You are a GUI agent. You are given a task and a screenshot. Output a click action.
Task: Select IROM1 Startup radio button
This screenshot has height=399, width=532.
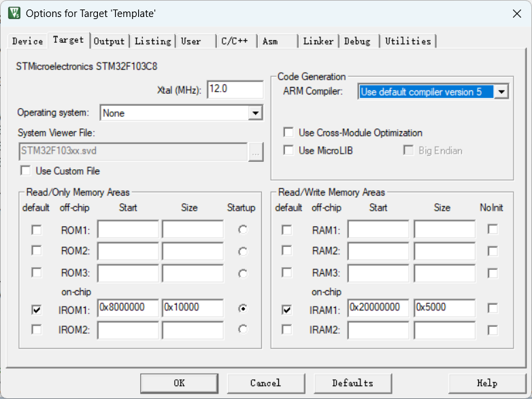point(243,309)
